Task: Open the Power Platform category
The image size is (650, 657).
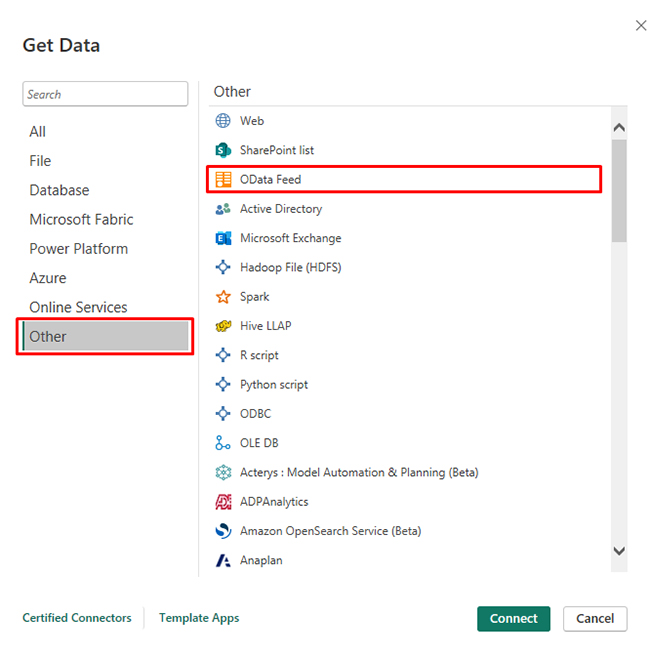Action: pos(78,249)
